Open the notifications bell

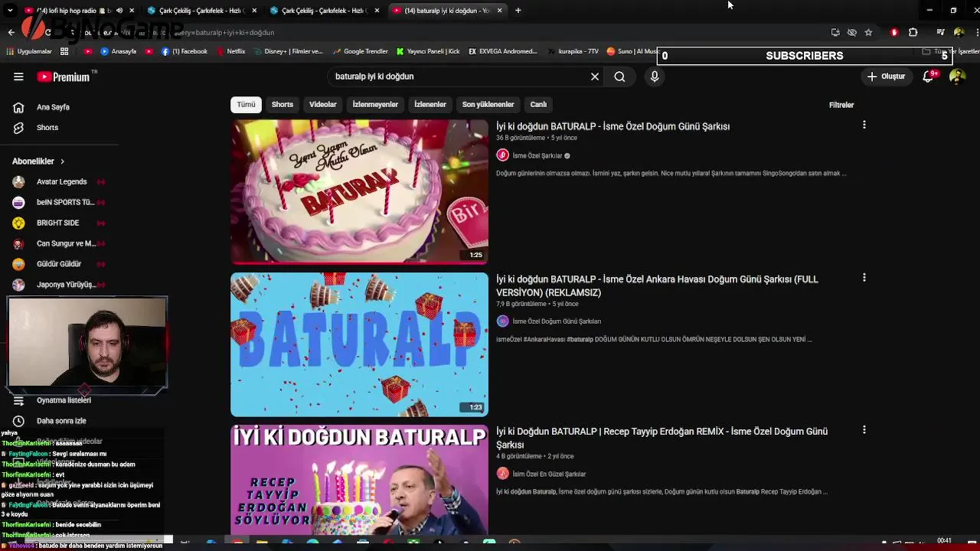(928, 77)
